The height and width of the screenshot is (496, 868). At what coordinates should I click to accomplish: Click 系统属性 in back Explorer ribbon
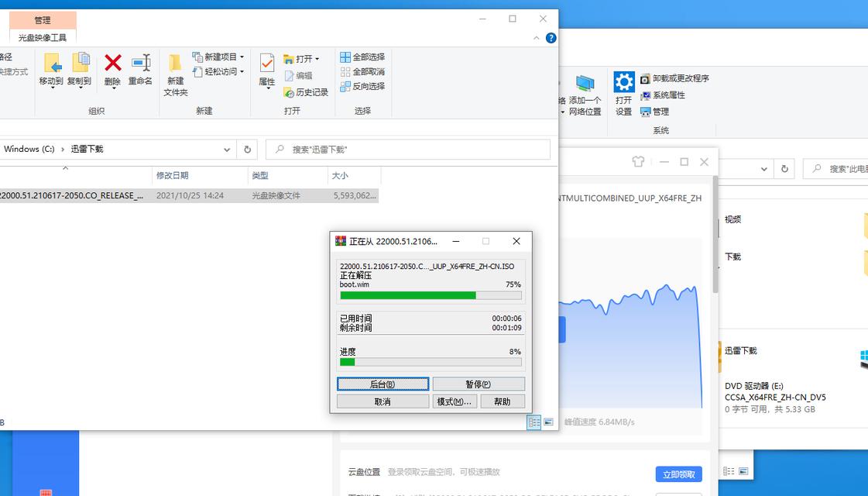point(663,95)
